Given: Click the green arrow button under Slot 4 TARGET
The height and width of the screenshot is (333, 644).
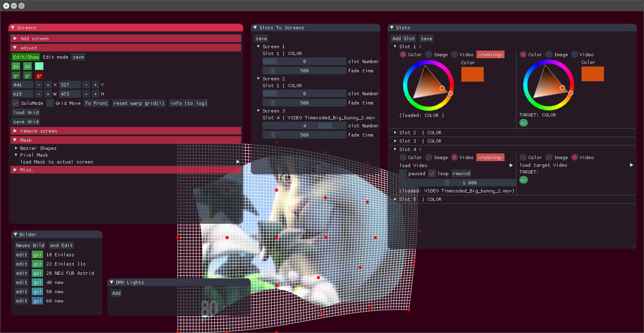Looking at the screenshot, I should click(x=523, y=180).
